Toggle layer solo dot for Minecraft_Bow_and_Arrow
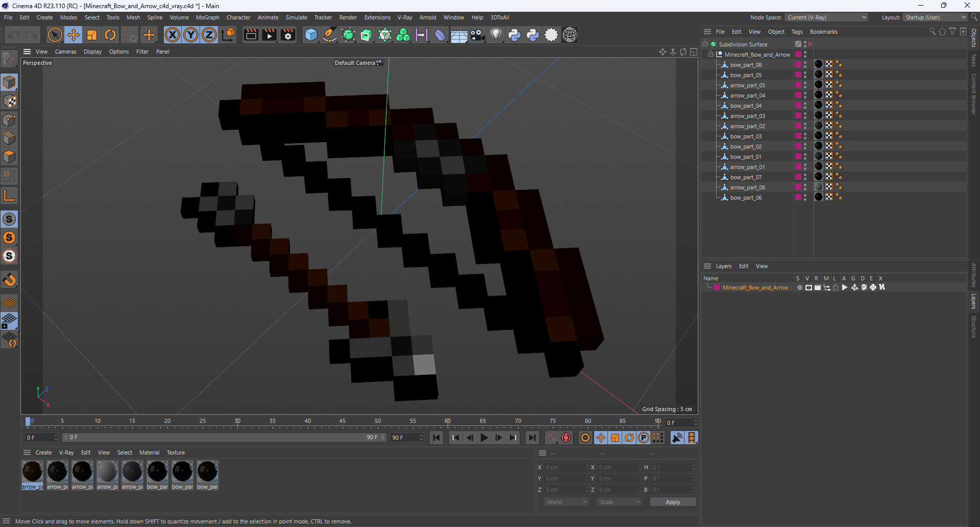980x527 pixels. coord(799,288)
